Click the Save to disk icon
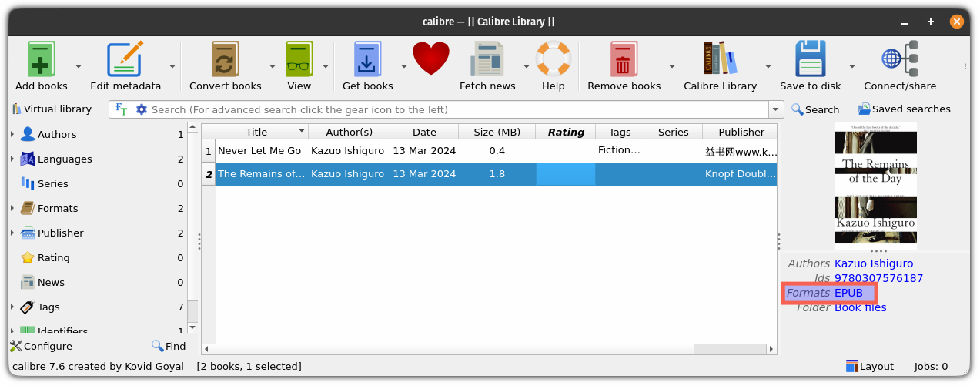Image resolution: width=980 pixels, height=386 pixels. click(810, 60)
